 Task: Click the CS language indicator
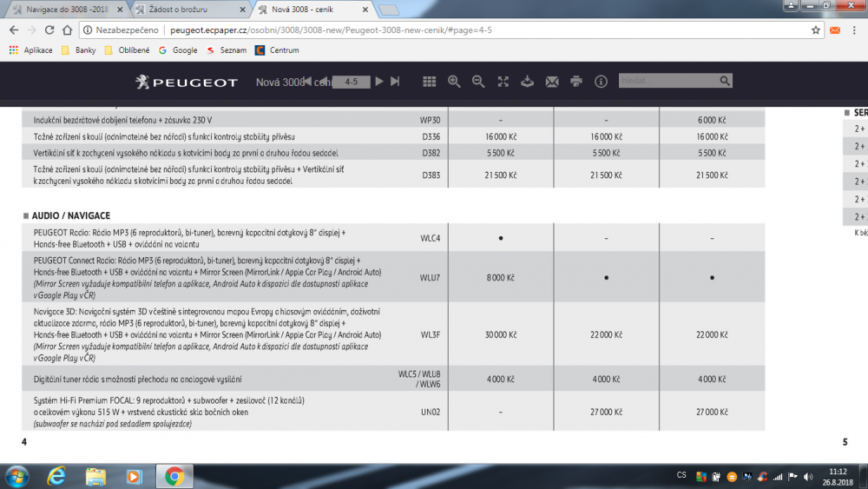tap(681, 475)
